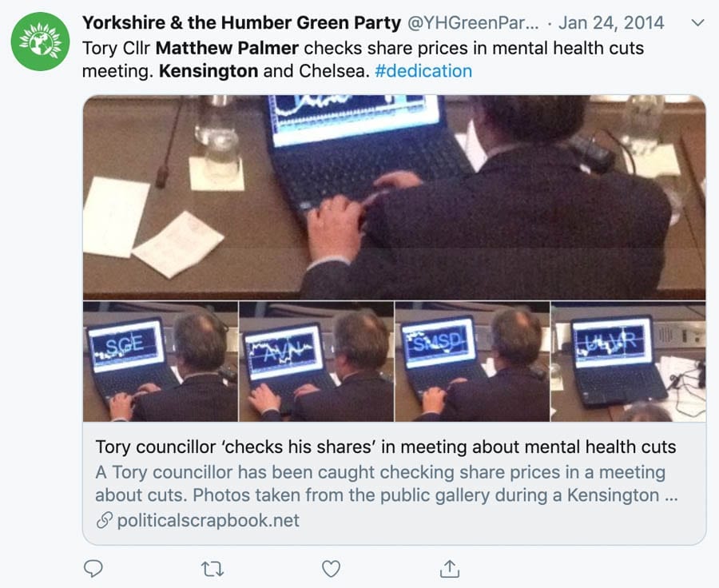Image resolution: width=719 pixels, height=588 pixels.
Task: Click the ULVR laptop thumbnail
Action: tap(628, 361)
